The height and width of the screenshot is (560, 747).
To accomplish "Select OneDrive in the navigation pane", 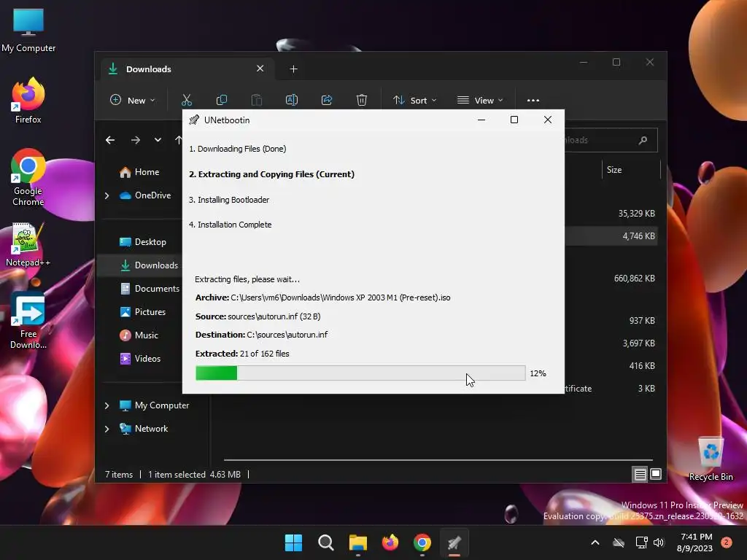I will pos(145,195).
